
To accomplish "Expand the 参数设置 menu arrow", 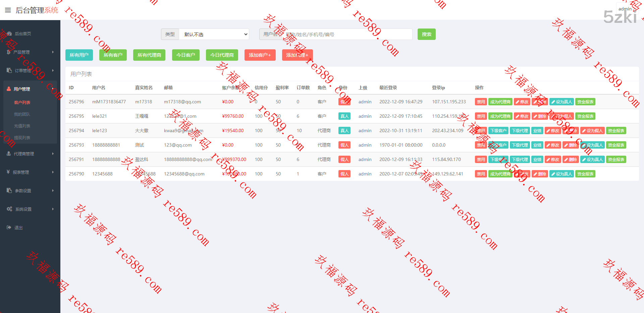I will pyautogui.click(x=53, y=191).
